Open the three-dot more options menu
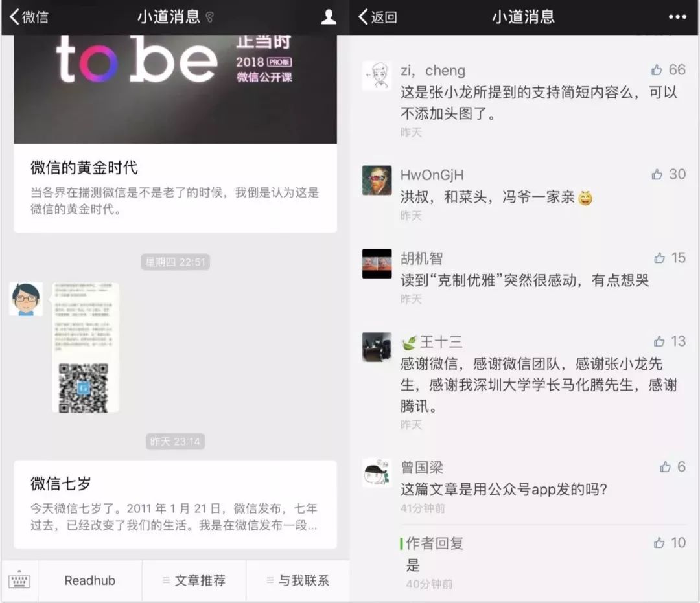This screenshot has width=700, height=603. pyautogui.click(x=677, y=17)
